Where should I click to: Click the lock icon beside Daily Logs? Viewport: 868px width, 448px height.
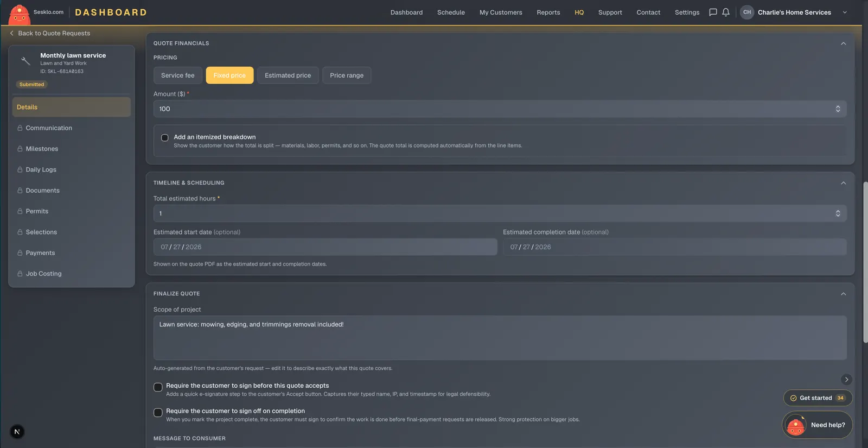[20, 169]
